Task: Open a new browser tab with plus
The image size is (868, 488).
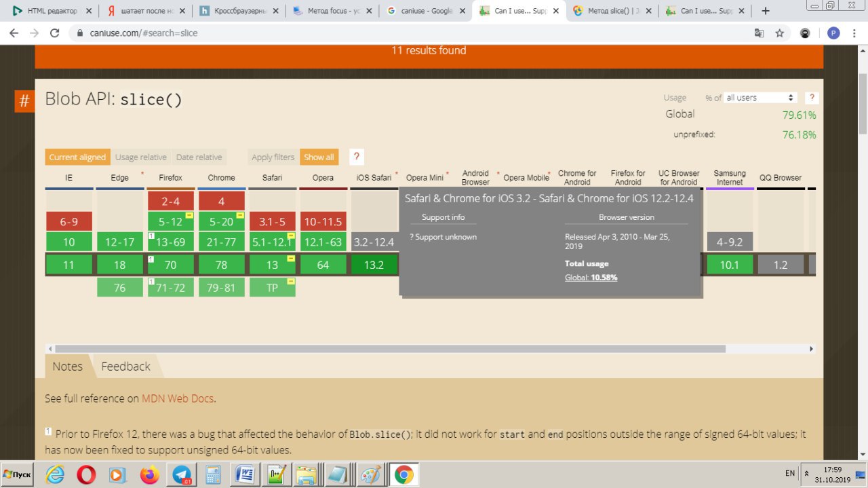Action: (x=766, y=11)
